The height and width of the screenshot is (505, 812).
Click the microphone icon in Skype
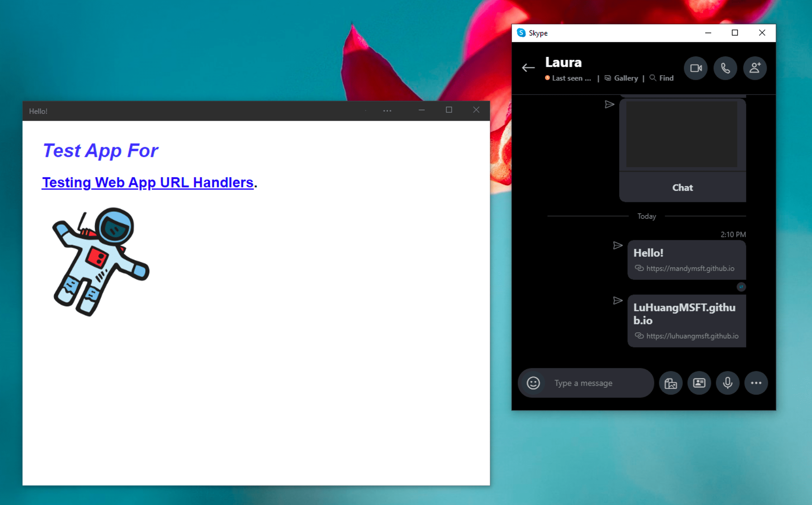727,382
